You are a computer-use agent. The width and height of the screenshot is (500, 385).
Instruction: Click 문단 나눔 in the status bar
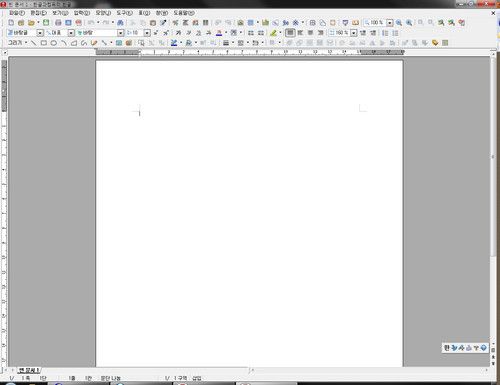click(110, 378)
